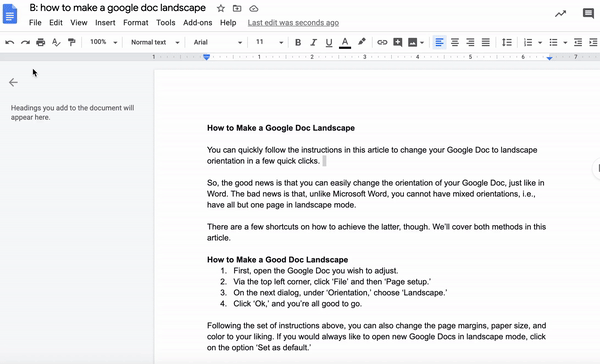Select the left indent marker on the ruler

tap(206, 57)
